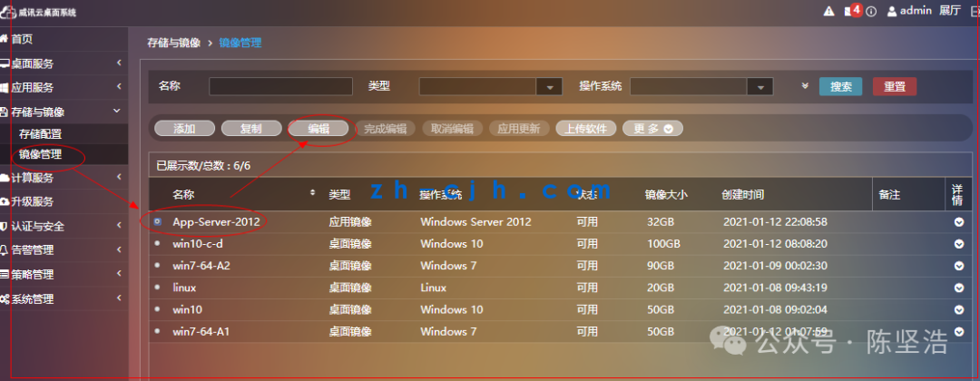Click the 完成编辑 button
The width and height of the screenshot is (980, 381).
coord(386,129)
